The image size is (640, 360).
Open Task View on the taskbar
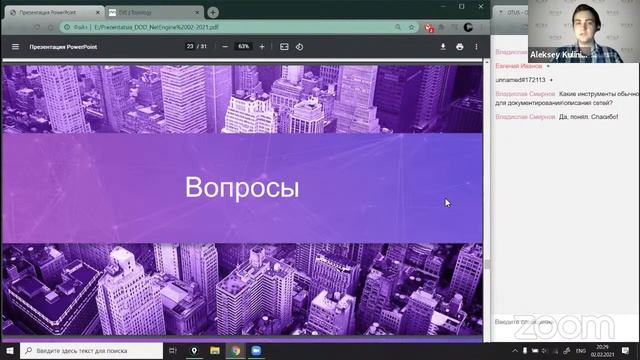tap(173, 351)
